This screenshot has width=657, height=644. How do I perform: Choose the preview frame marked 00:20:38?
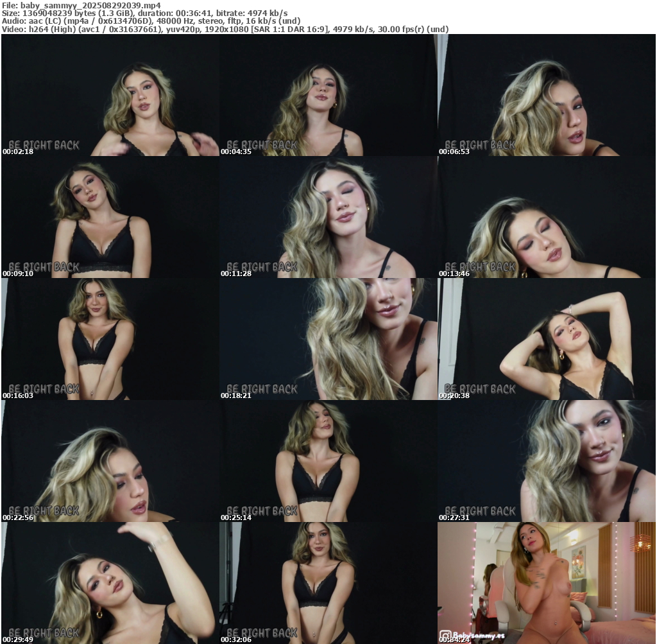547,339
